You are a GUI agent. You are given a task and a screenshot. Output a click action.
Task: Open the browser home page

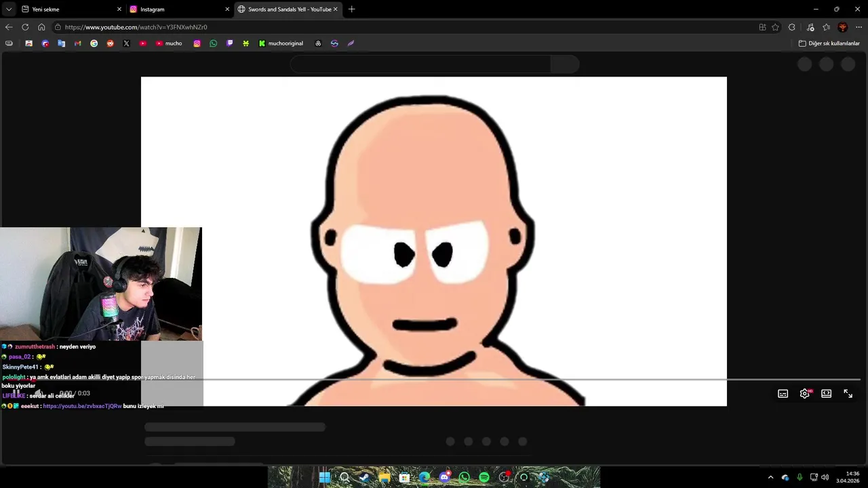point(41,27)
